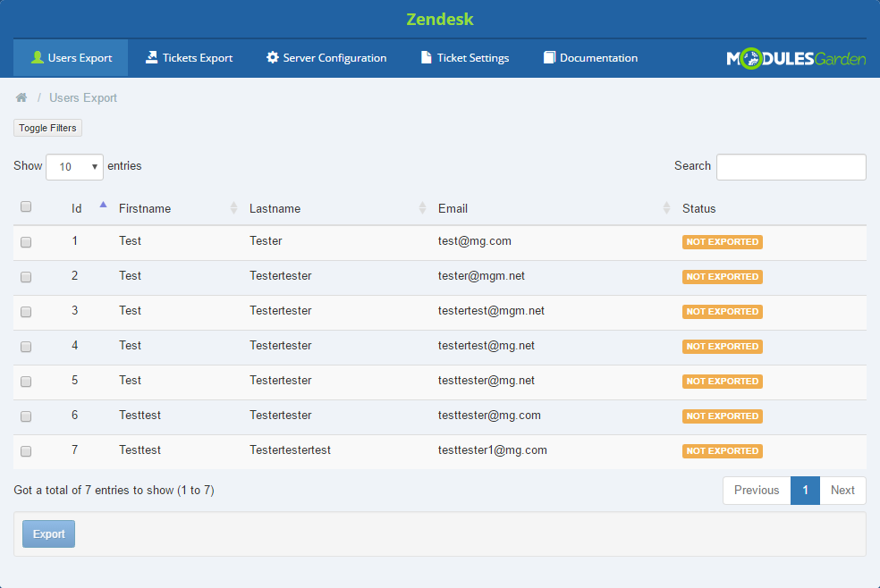
Task: Click the email testertest@mgm.net
Action: tap(492, 311)
